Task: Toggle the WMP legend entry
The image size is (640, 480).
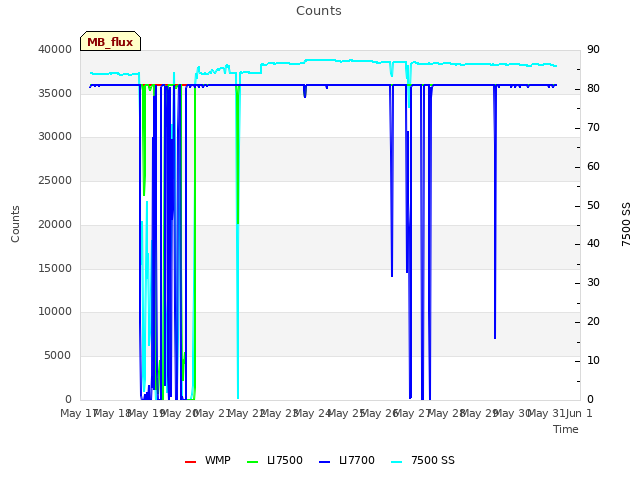Action: click(x=208, y=460)
